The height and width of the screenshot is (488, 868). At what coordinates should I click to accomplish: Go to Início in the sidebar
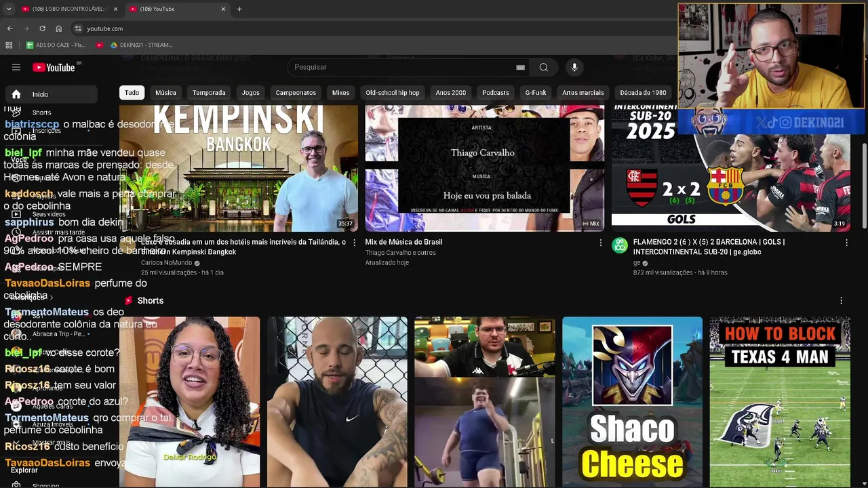click(50, 94)
